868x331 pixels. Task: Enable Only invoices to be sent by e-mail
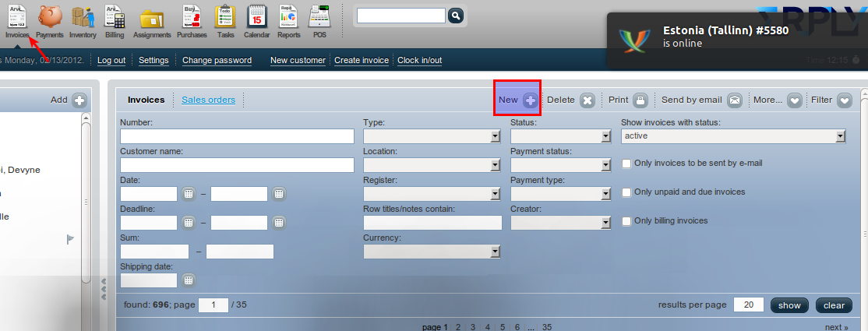point(626,164)
